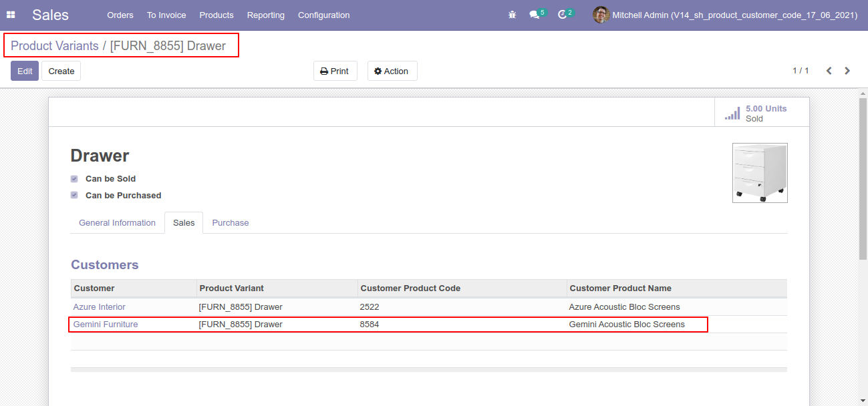This screenshot has height=406, width=868.
Task: Toggle Can be Sold checkbox
Action: pyautogui.click(x=74, y=179)
